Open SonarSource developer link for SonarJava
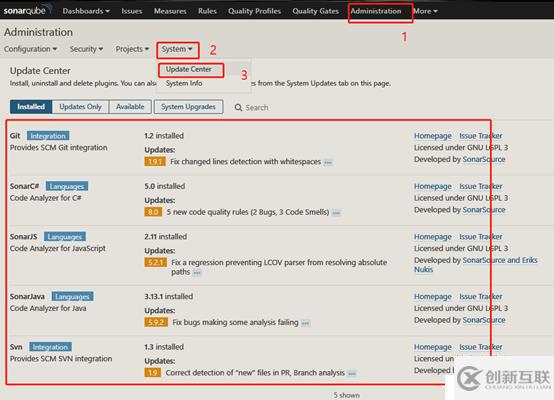 [484, 320]
